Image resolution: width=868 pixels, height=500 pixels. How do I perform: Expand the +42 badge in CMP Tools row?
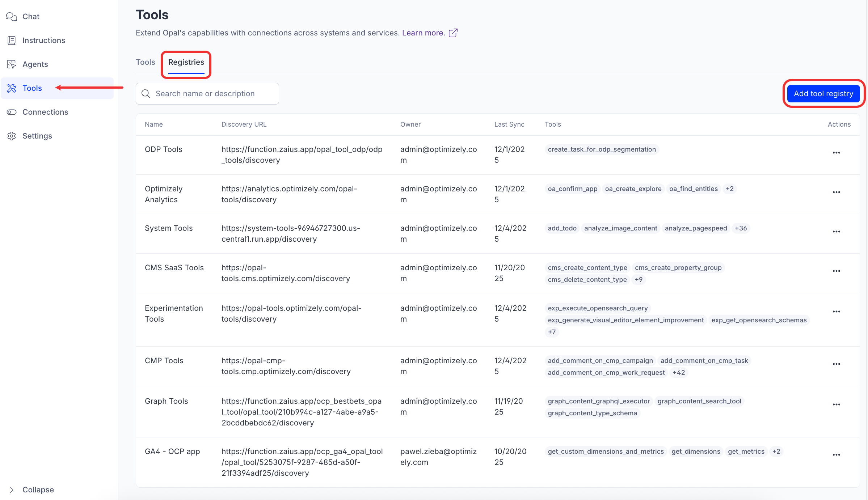pyautogui.click(x=678, y=373)
